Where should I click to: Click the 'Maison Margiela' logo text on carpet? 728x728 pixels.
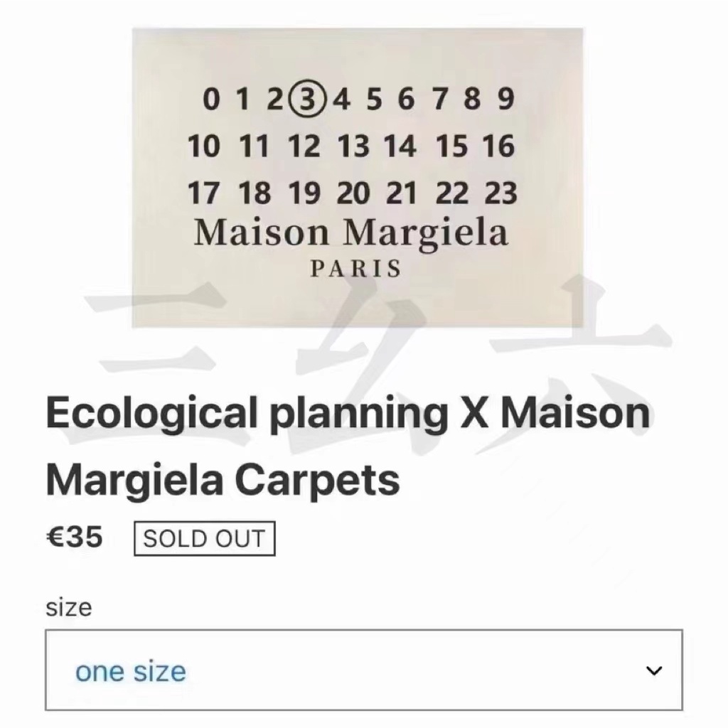click(x=351, y=232)
